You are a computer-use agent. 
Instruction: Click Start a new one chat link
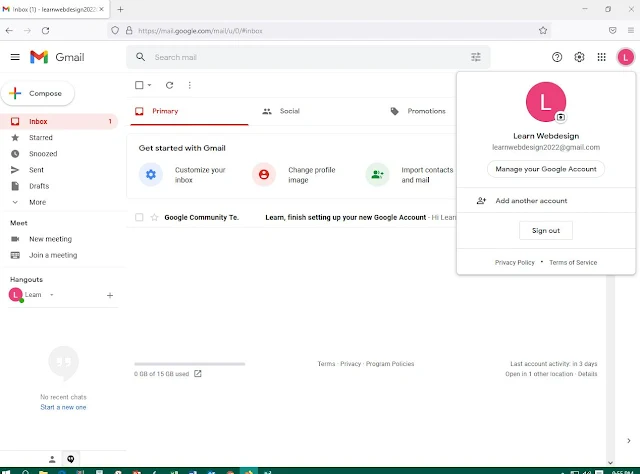point(63,407)
